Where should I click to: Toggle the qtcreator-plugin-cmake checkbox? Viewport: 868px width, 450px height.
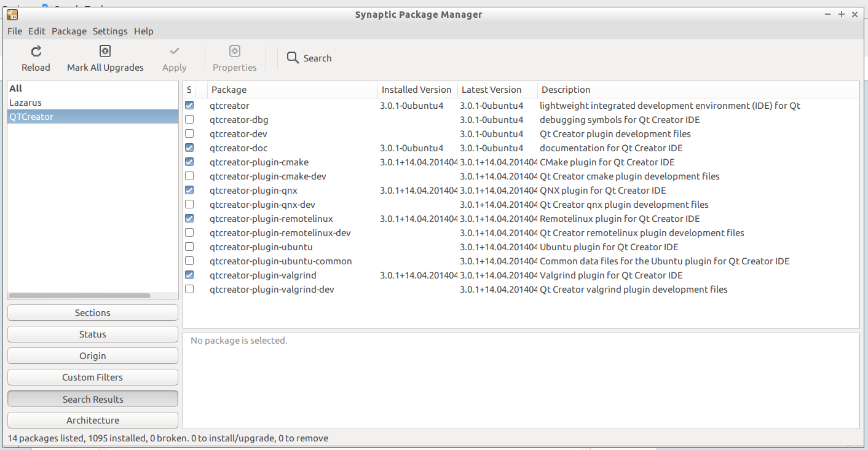click(x=189, y=162)
